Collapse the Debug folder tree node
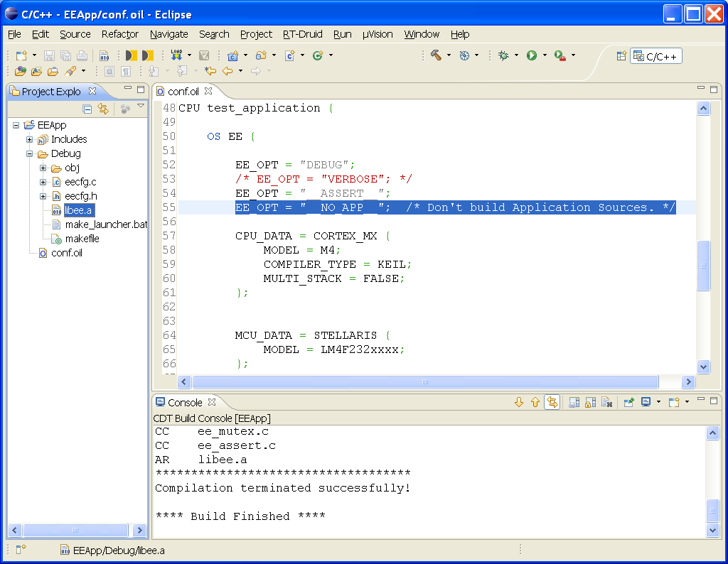 (x=29, y=153)
